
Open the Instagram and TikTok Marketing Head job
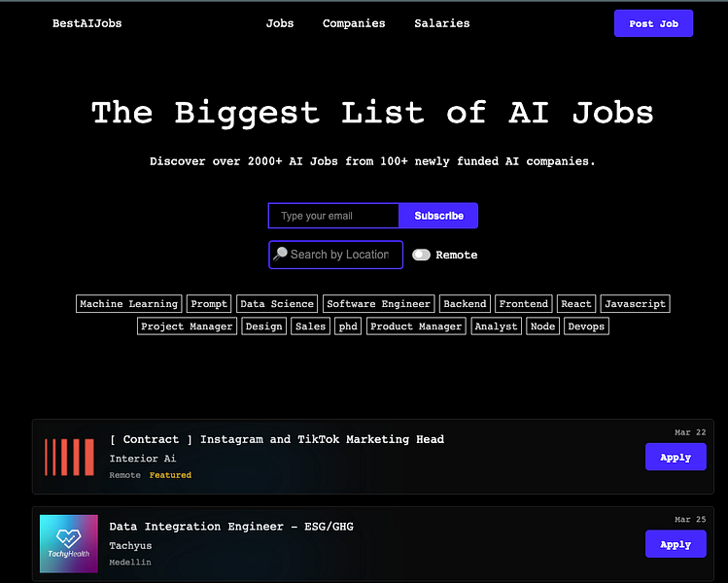[277, 439]
